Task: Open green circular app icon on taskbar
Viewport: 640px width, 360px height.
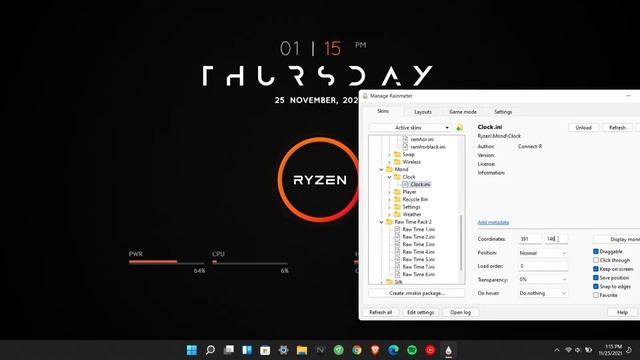Action: click(338, 350)
